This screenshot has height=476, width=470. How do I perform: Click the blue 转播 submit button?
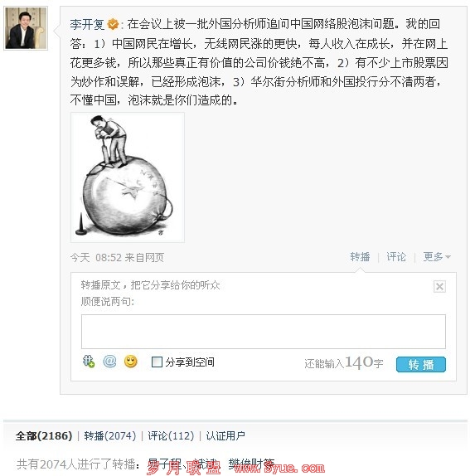[x=421, y=364]
